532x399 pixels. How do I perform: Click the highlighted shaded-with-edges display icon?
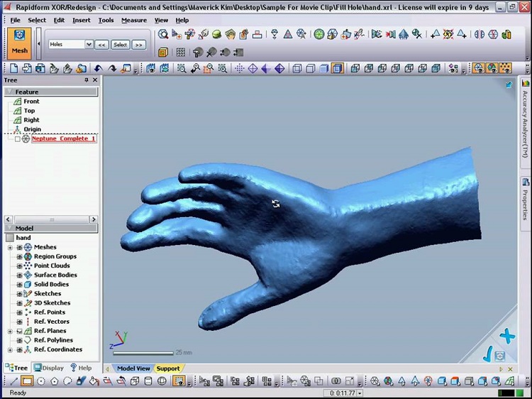337,69
